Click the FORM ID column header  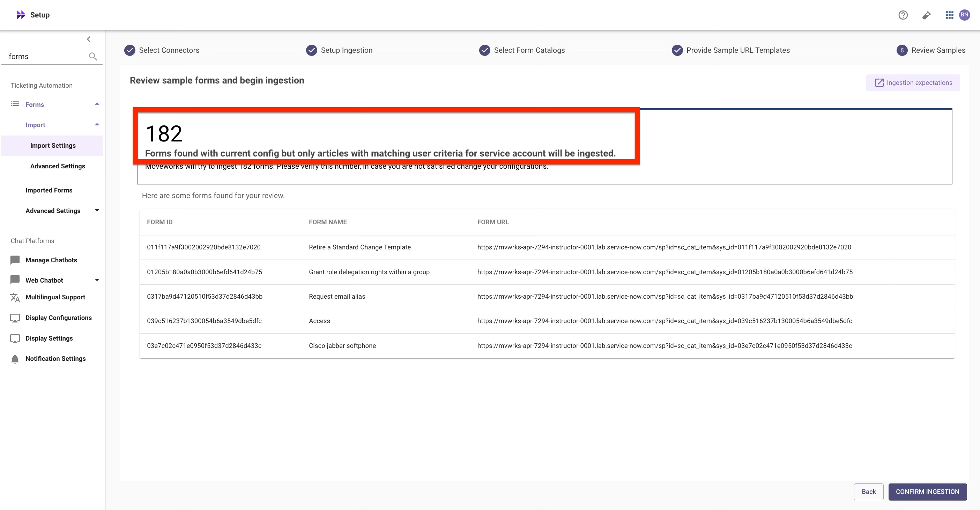tap(159, 222)
